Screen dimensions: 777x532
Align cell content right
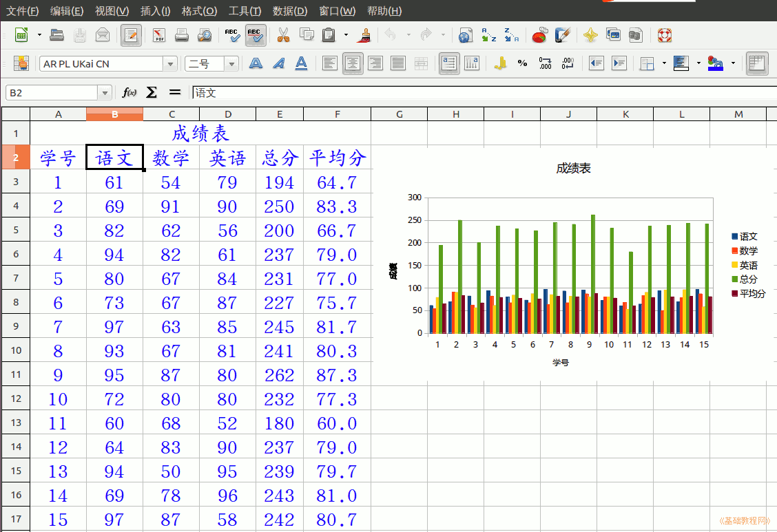[375, 63]
